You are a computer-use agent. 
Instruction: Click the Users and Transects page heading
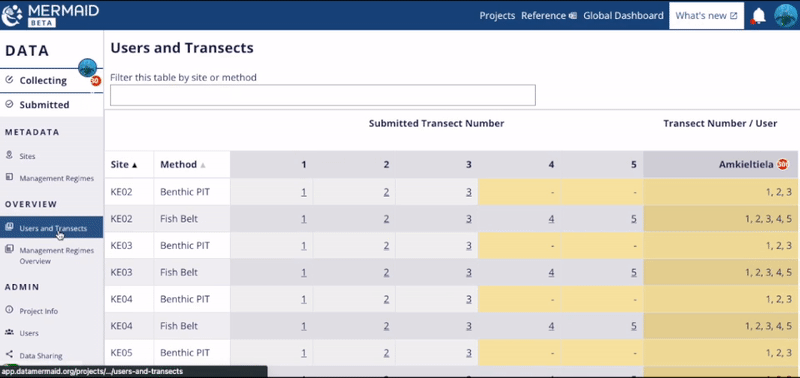pyautogui.click(x=182, y=48)
